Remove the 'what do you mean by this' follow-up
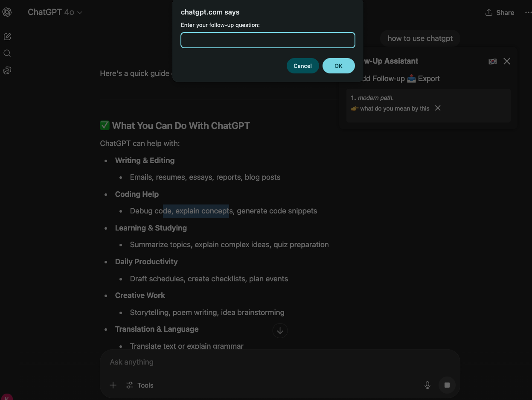This screenshot has height=400, width=532. [438, 108]
